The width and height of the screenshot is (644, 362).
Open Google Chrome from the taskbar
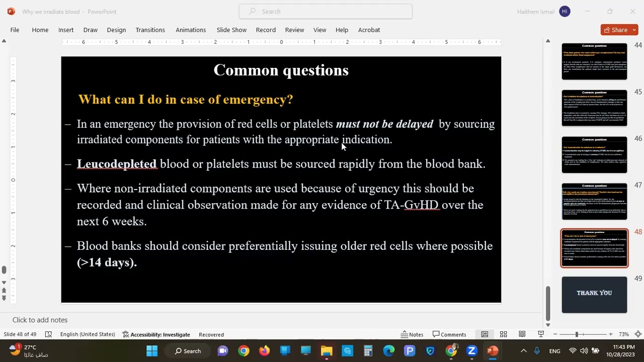pyautogui.click(x=244, y=351)
